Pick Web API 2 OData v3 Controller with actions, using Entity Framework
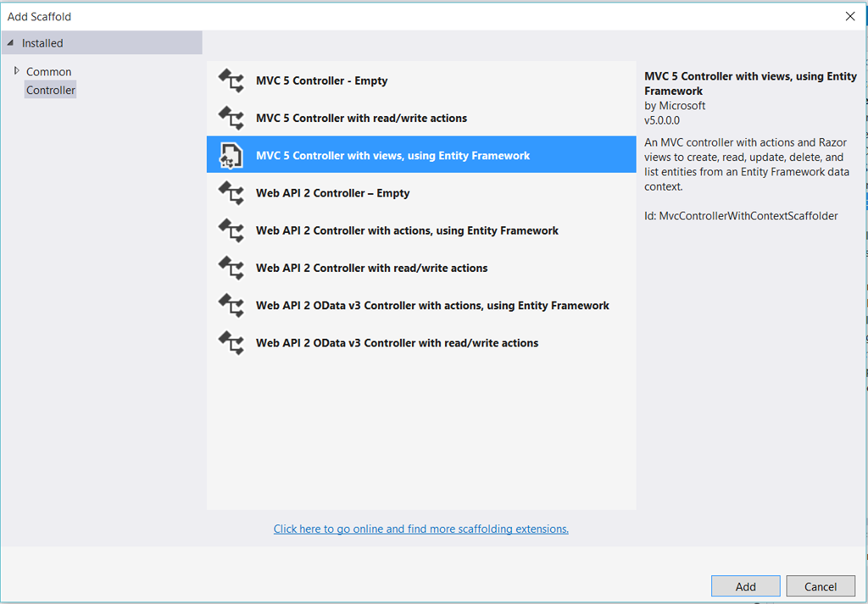This screenshot has width=868, height=604. [x=421, y=305]
